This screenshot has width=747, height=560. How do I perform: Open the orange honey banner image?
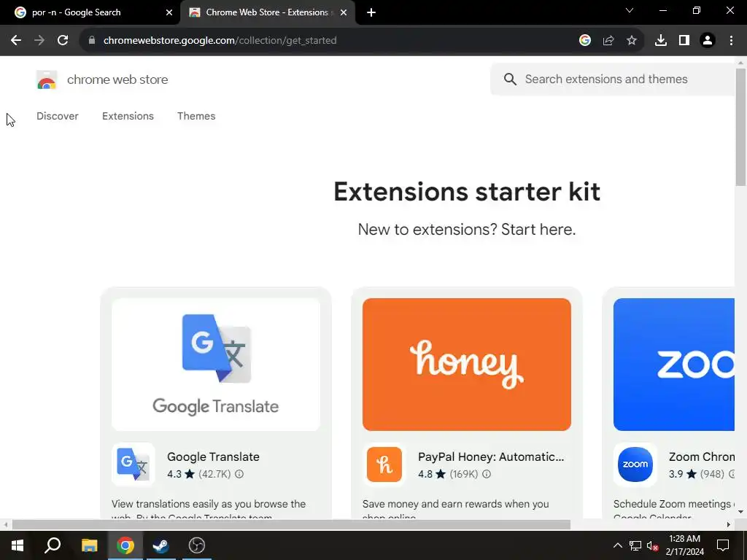pyautogui.click(x=466, y=365)
